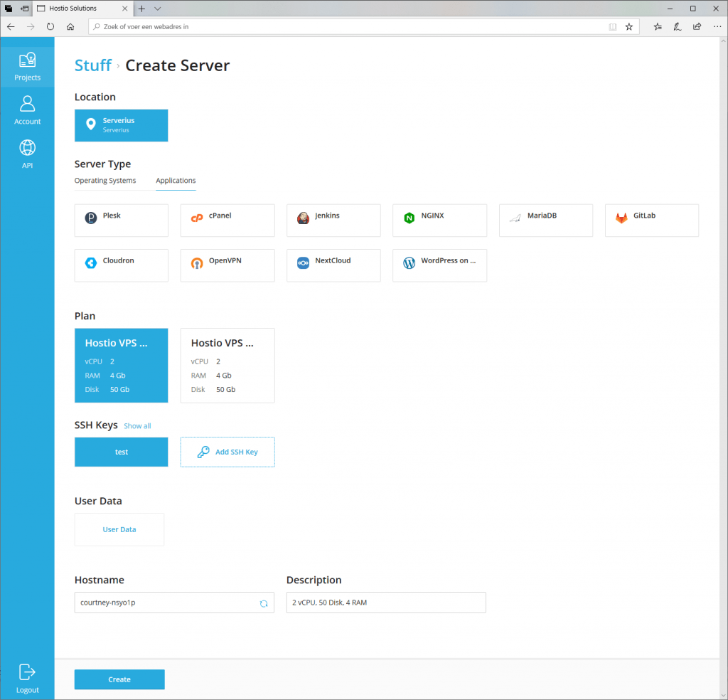The height and width of the screenshot is (700, 728).
Task: Click the Create button
Action: [119, 679]
